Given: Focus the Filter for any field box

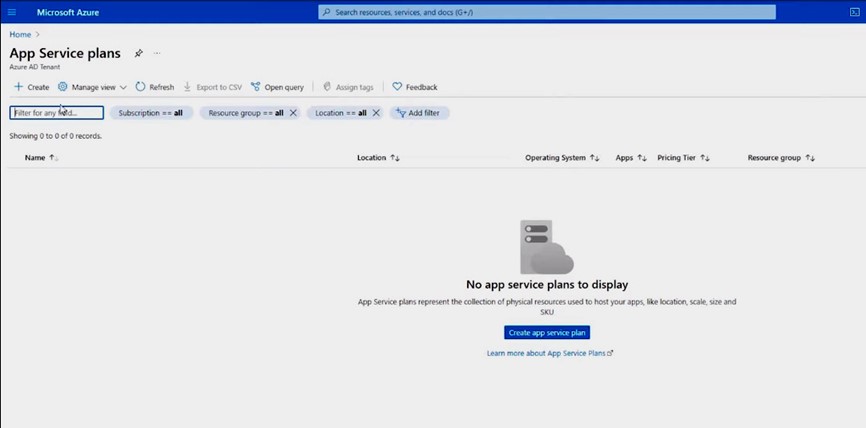Looking at the screenshot, I should (56, 113).
